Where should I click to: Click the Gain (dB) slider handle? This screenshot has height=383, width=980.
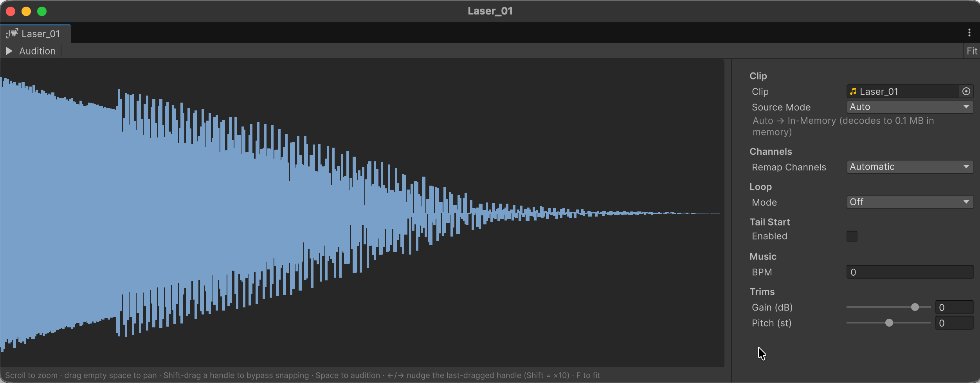(915, 307)
